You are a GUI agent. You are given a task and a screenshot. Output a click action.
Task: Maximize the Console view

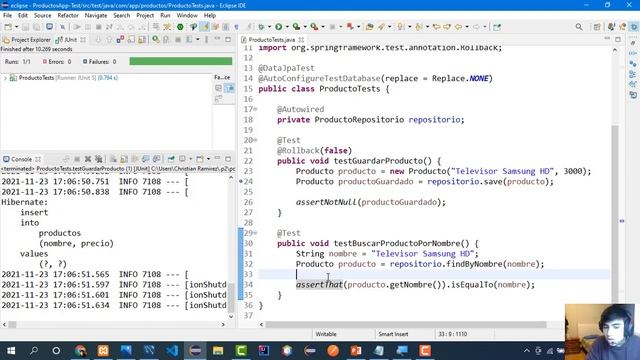[228, 159]
